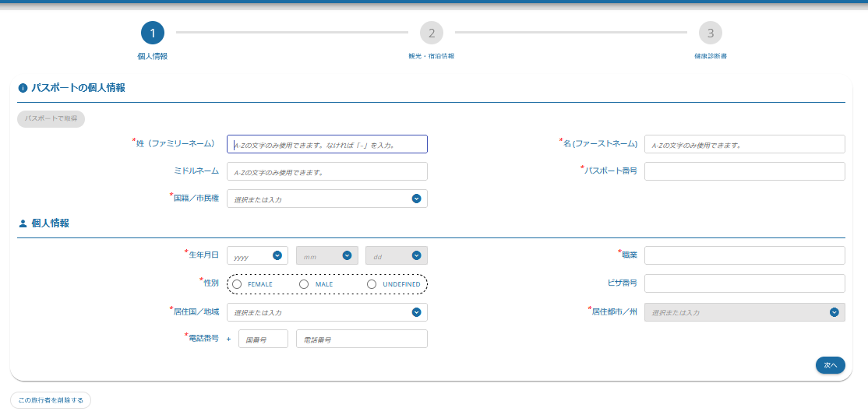Open the 居住国/地域 dropdown list

pos(416,312)
